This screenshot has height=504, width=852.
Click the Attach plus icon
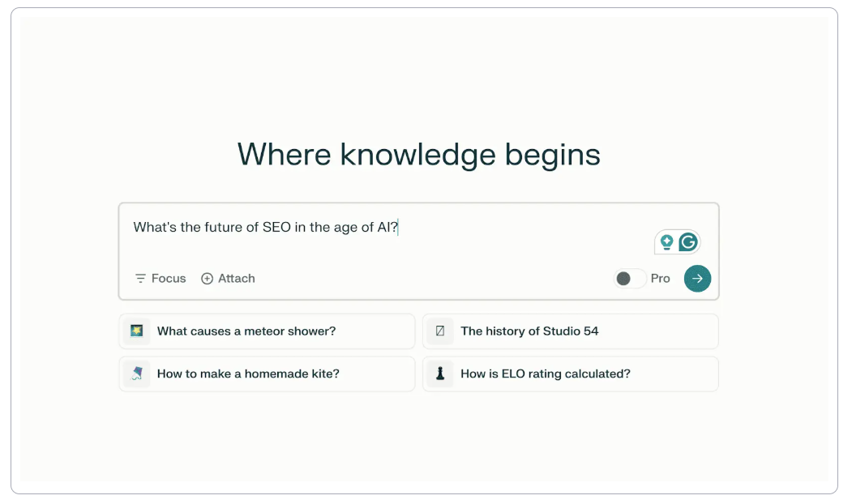[x=208, y=278]
